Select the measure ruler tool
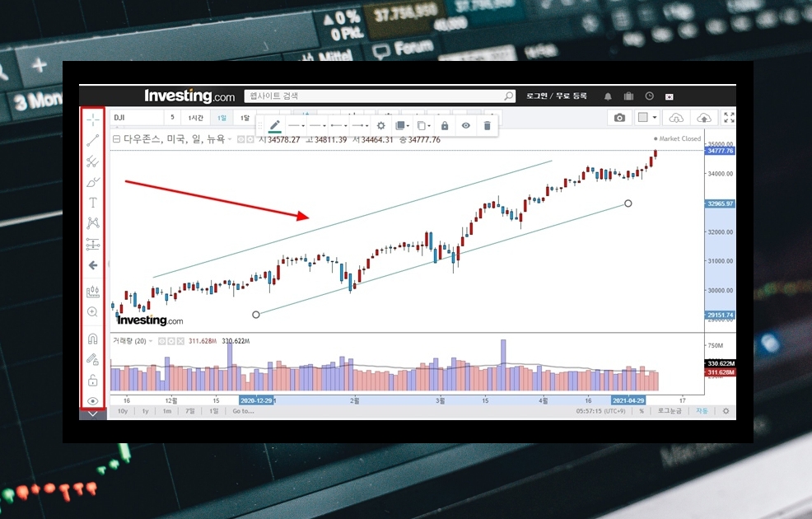Screen dimensions: 812x519 [93, 292]
